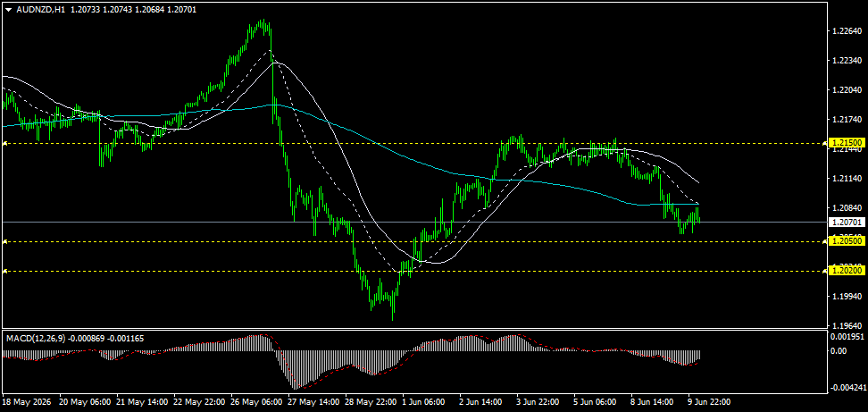868x412 pixels.
Task: Click the 22 May 22:00 time label
Action: click(x=199, y=401)
